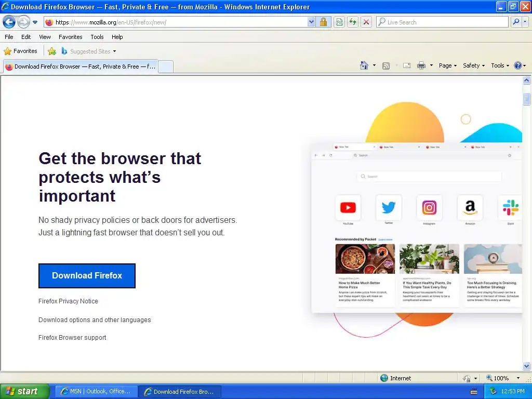Click the Slack tile

510,208
